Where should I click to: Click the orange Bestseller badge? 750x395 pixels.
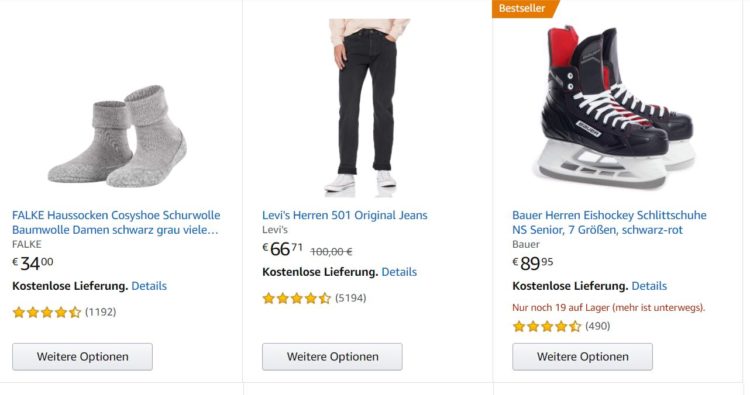click(526, 8)
